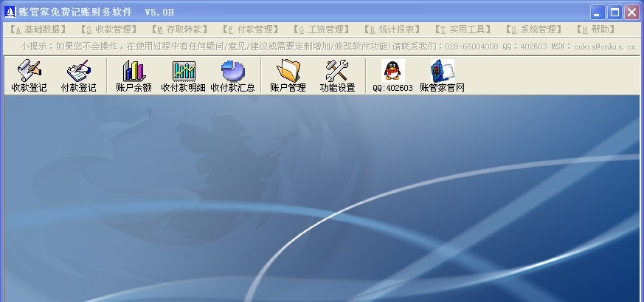Click the 小提示 contact hint text
This screenshot has width=644, height=302.
[x=328, y=47]
